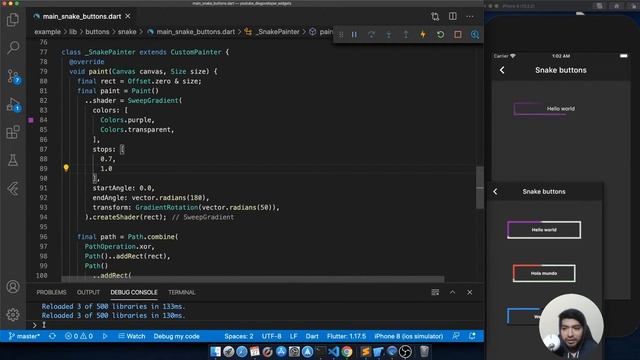Click the lightbulb quick fix on line 89
Image resolution: width=640 pixels, height=360 pixels.
point(66,168)
